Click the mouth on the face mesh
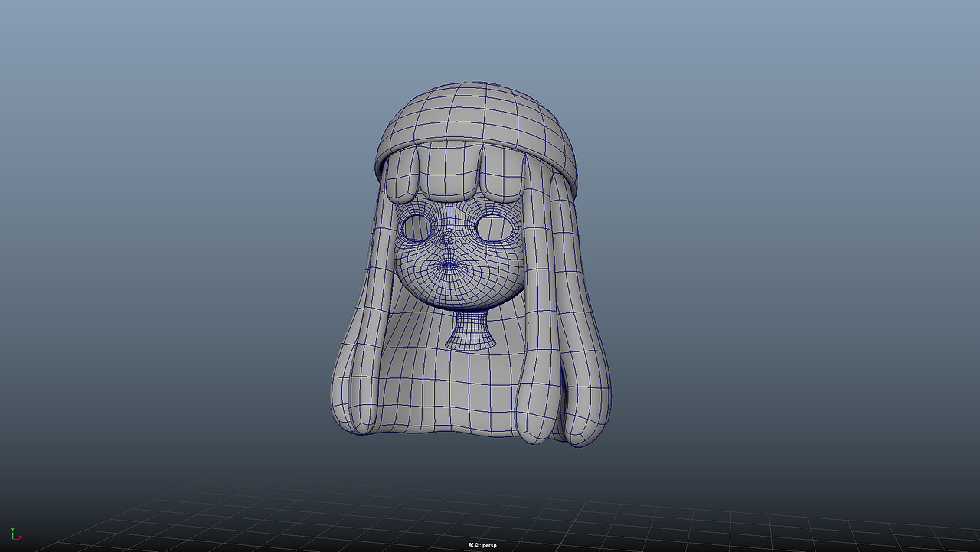 [449, 266]
